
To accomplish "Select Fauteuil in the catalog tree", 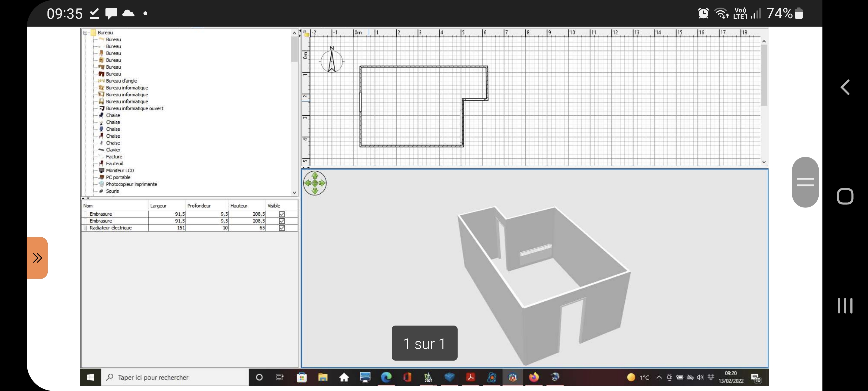I will point(114,164).
